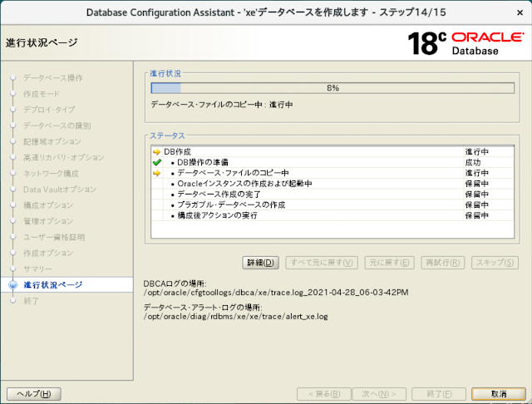Open details with 詳細(D) button
Viewport: 532px width, 404px height.
point(260,263)
